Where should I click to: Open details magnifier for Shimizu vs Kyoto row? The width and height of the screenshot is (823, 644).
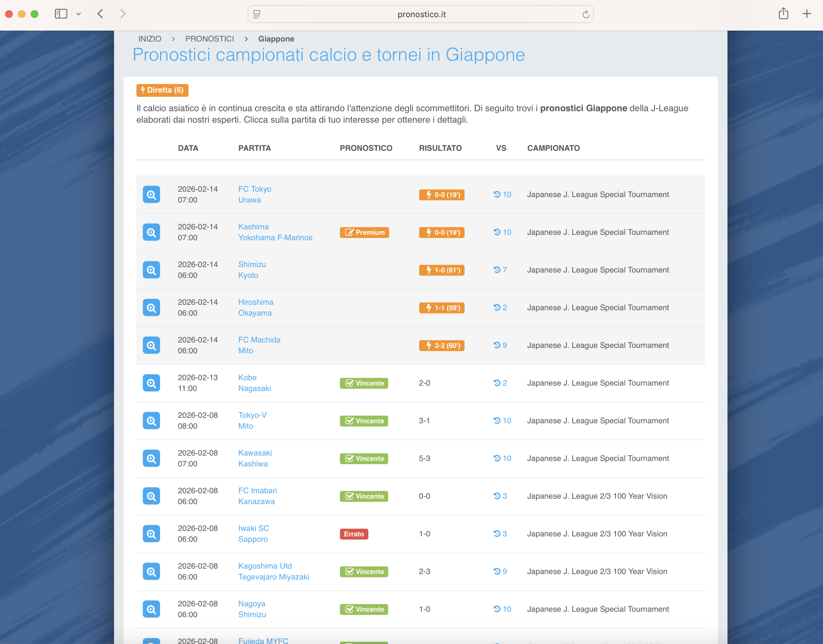[x=151, y=270]
